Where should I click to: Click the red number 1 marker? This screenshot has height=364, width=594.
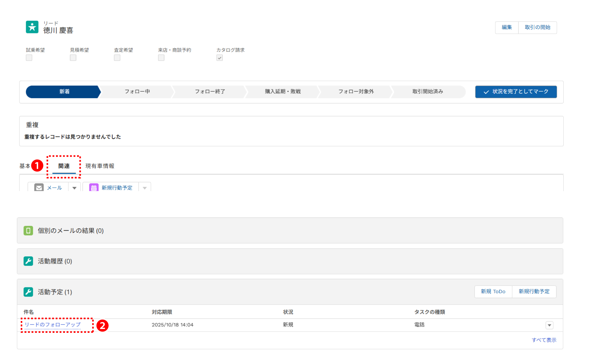[37, 166]
